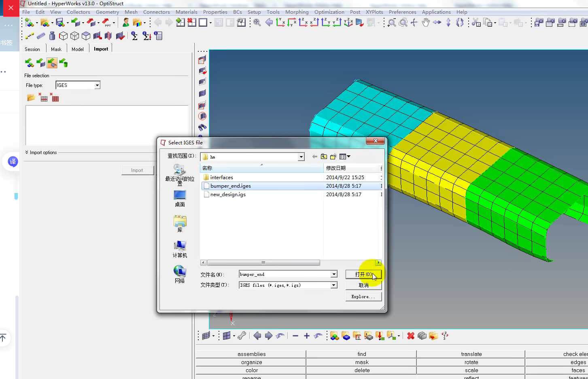Open the File type IGES dropdown
Screen dimensions: 588x379
(97, 85)
